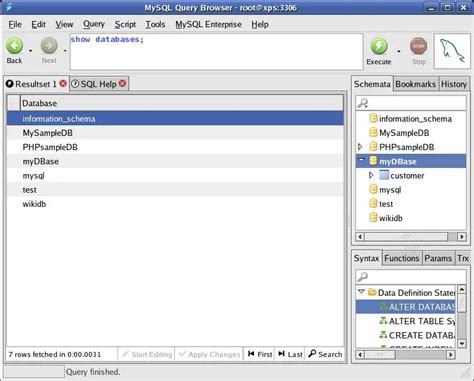Click in the SQL query editor
The width and height of the screenshot is (474, 381).
pos(216,52)
